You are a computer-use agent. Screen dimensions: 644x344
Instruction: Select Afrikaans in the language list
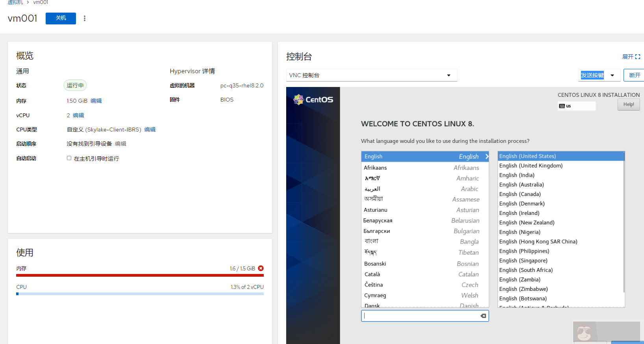click(376, 168)
